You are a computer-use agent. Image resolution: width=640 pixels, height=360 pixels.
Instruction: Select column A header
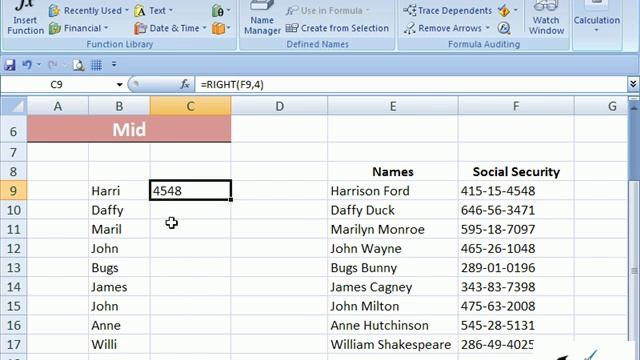tap(58, 106)
